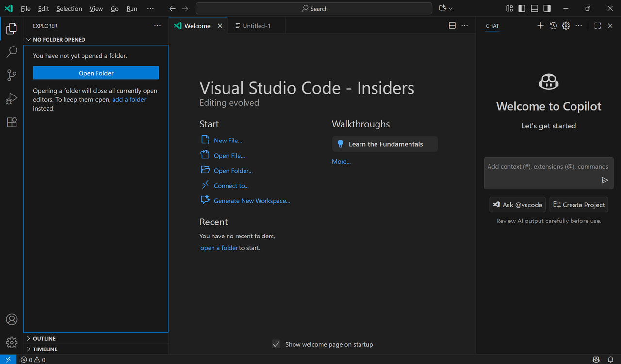Open the Source Control view
621x364 pixels.
[12, 75]
